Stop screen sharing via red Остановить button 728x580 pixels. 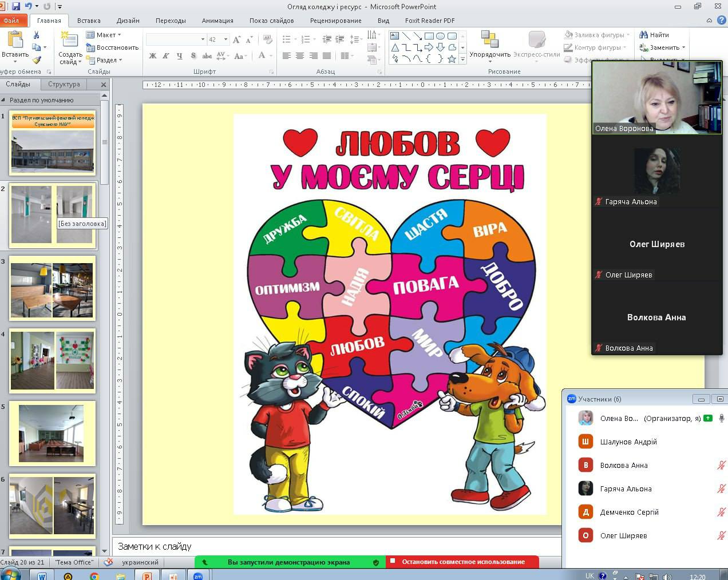pos(462,562)
